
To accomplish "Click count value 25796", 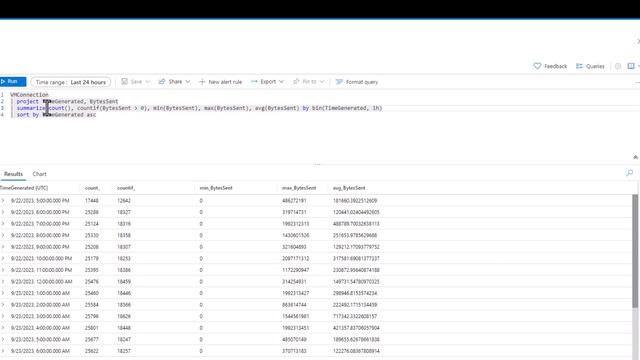I will [x=91, y=316].
